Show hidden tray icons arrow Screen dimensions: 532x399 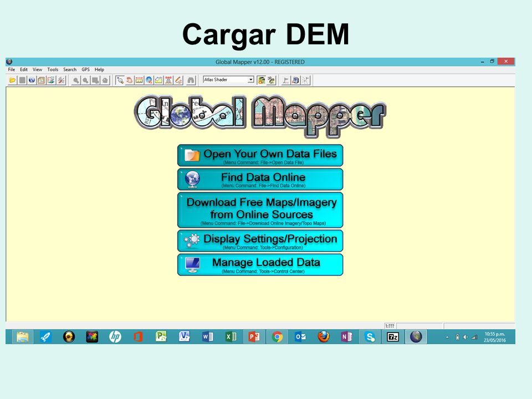click(x=447, y=337)
